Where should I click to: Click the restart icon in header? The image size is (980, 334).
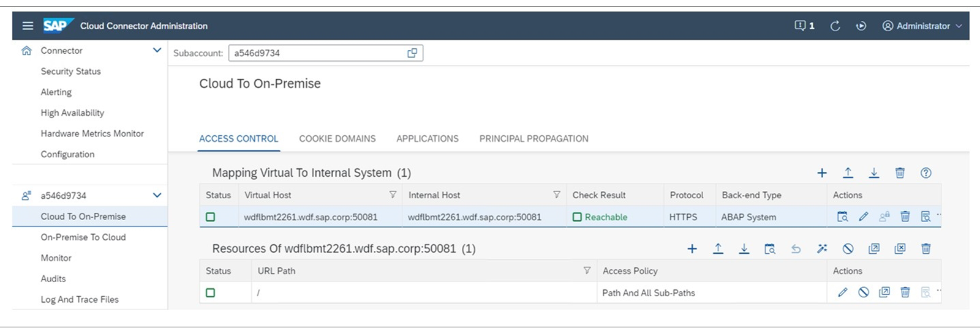pyautogui.click(x=861, y=26)
